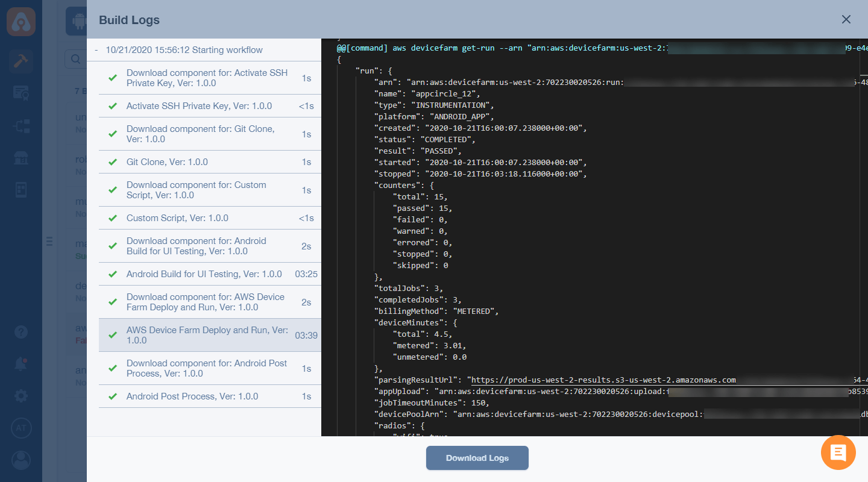Select Download component for Android Post Process
This screenshot has height=482, width=868.
(210, 368)
